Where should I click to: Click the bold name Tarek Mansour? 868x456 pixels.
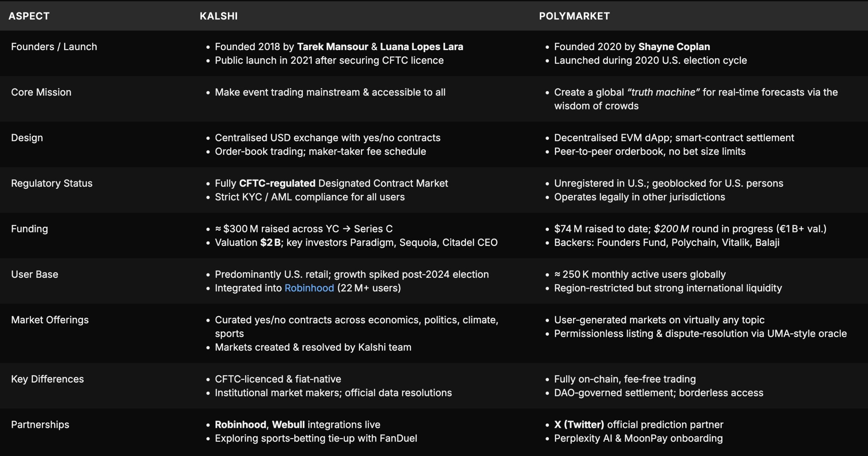click(333, 47)
